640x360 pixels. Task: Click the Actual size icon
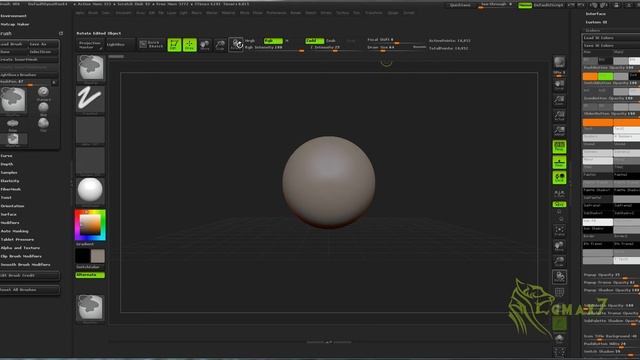(x=560, y=116)
